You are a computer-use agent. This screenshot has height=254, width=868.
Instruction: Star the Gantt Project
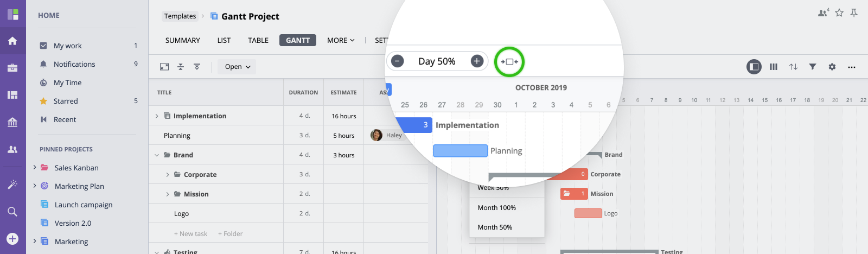point(839,12)
